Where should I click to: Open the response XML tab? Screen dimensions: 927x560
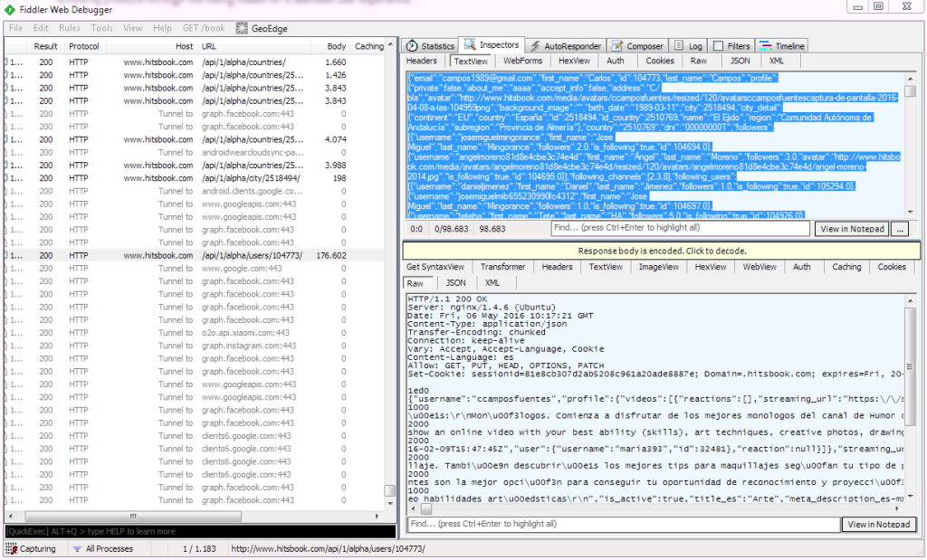click(x=492, y=283)
